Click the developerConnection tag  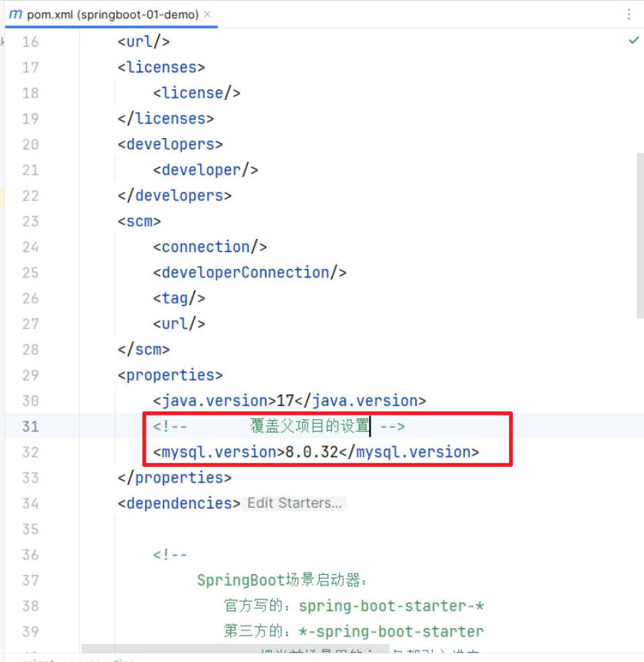[x=249, y=273]
